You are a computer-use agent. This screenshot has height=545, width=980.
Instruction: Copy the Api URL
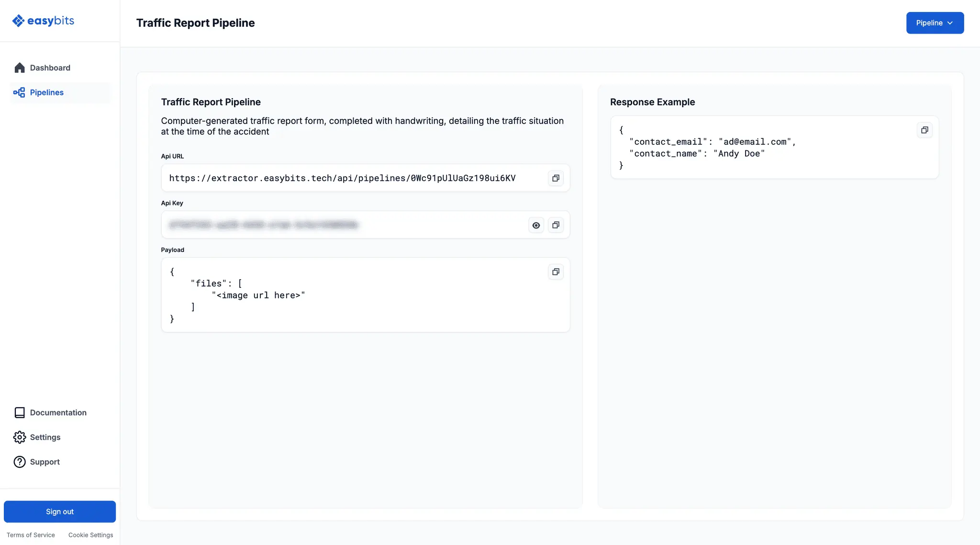556,178
